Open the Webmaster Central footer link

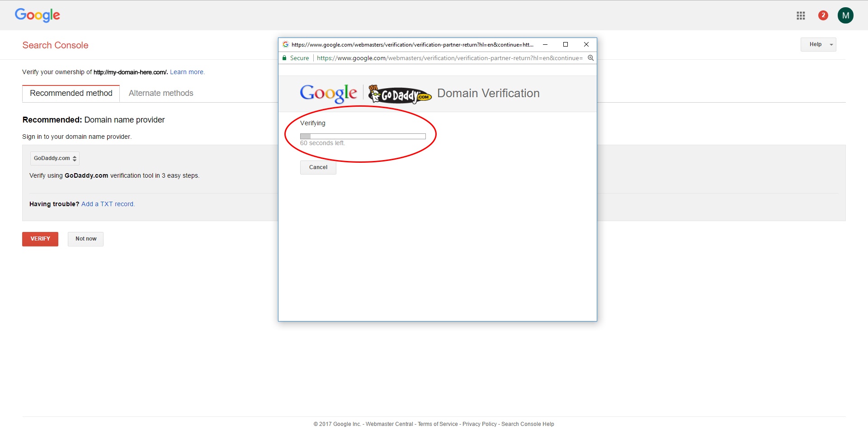point(389,424)
